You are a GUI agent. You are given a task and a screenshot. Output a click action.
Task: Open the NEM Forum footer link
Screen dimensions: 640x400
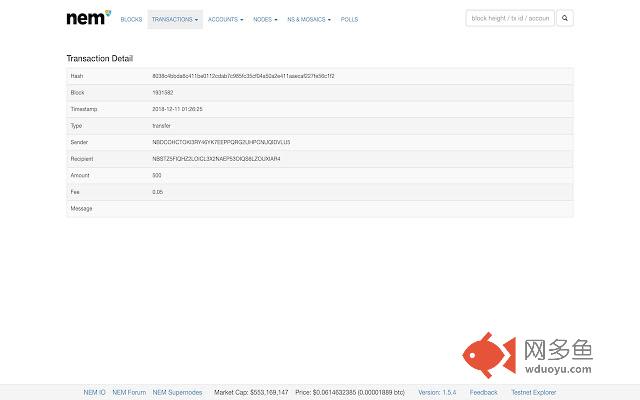coord(129,392)
